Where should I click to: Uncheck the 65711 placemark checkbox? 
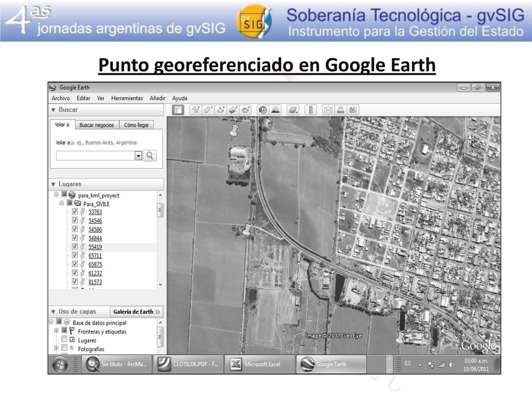[x=75, y=256]
